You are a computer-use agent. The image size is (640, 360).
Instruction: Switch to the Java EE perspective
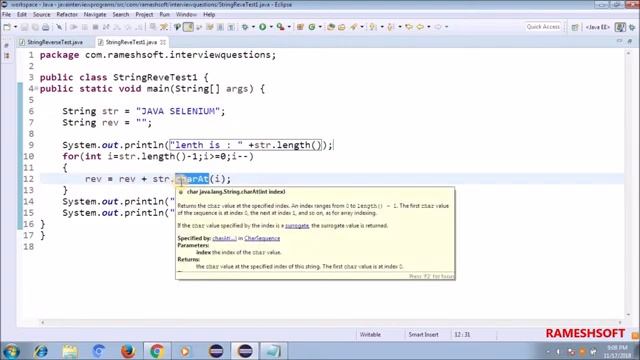click(598, 27)
